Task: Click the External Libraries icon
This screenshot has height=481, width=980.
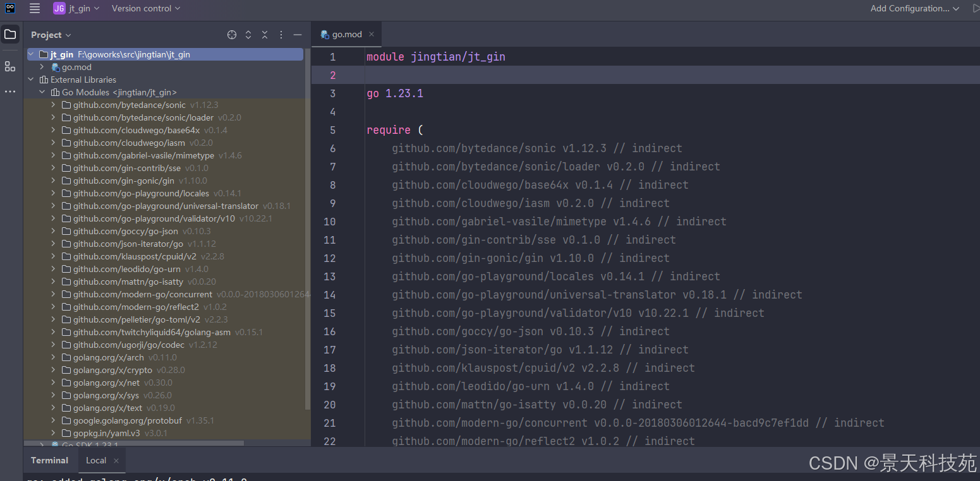Action: point(44,80)
